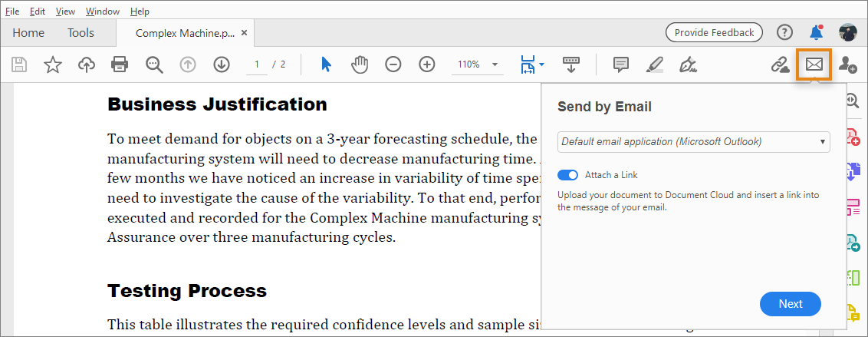Open the Print dialog via printer icon
The height and width of the screenshot is (337, 868).
[x=120, y=64]
